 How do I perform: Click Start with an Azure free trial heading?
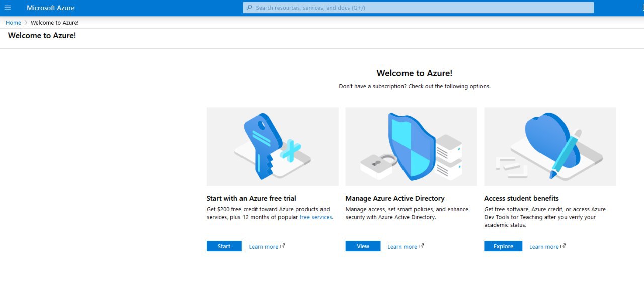pos(252,198)
